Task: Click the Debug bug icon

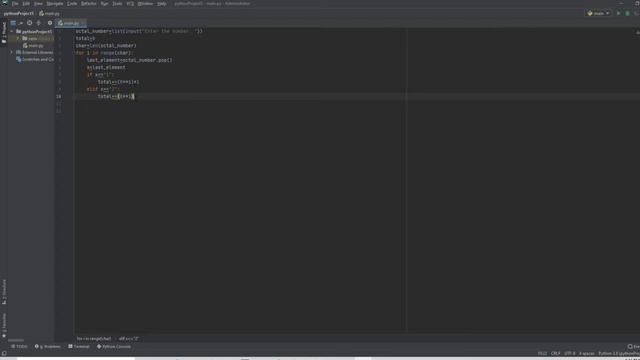Action: tap(628, 13)
